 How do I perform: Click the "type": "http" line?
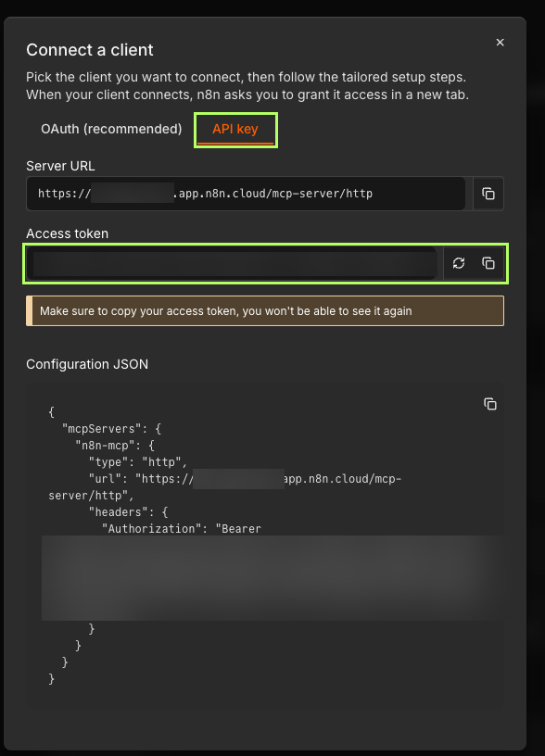[x=138, y=462]
